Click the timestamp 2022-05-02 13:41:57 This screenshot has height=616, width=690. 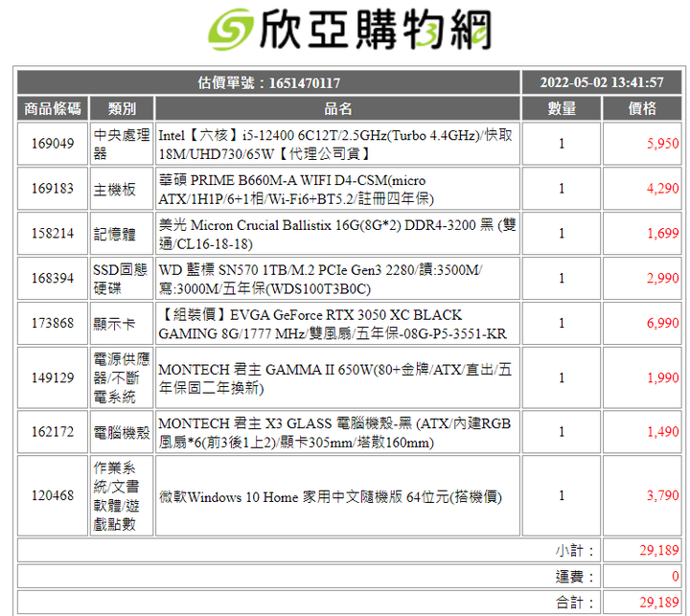coord(602,82)
